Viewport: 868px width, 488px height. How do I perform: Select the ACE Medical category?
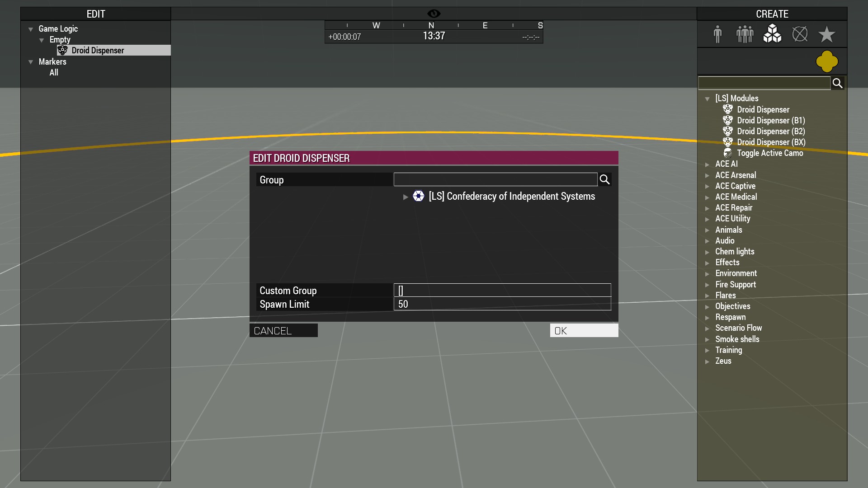[736, 197]
